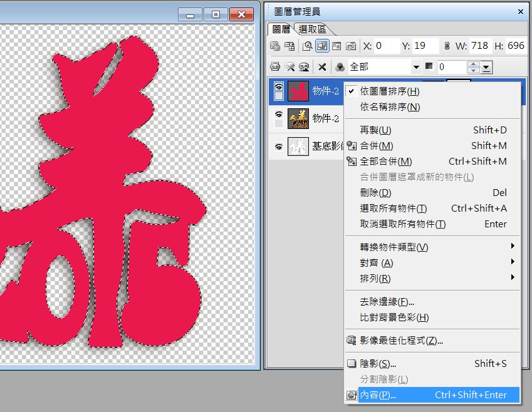Select the 圖層 tab

(x=281, y=29)
